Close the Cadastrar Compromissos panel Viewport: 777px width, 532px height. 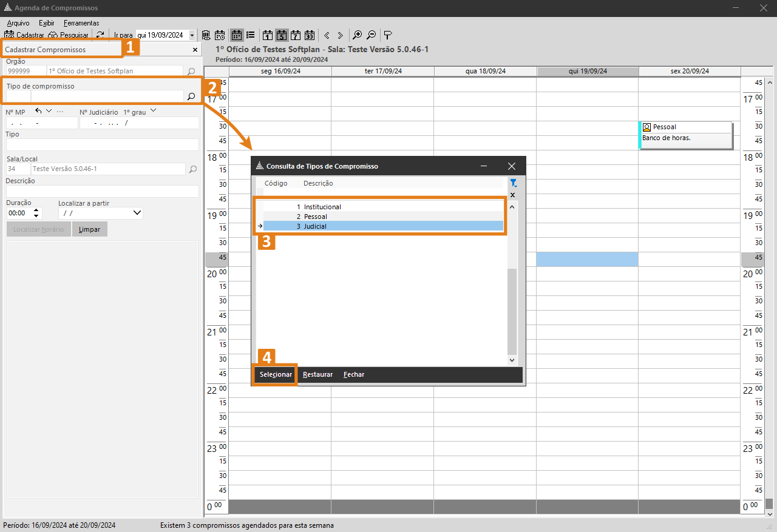pos(195,50)
